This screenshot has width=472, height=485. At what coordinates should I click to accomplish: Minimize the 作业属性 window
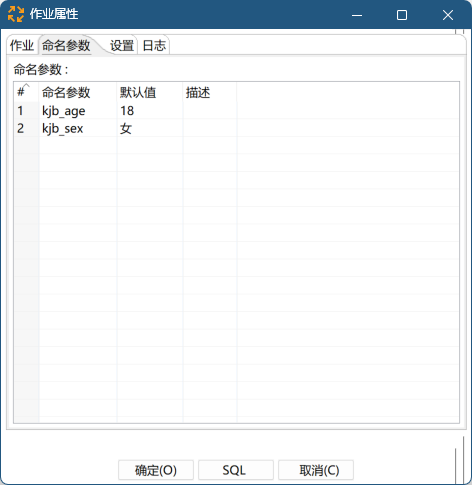pyautogui.click(x=357, y=15)
